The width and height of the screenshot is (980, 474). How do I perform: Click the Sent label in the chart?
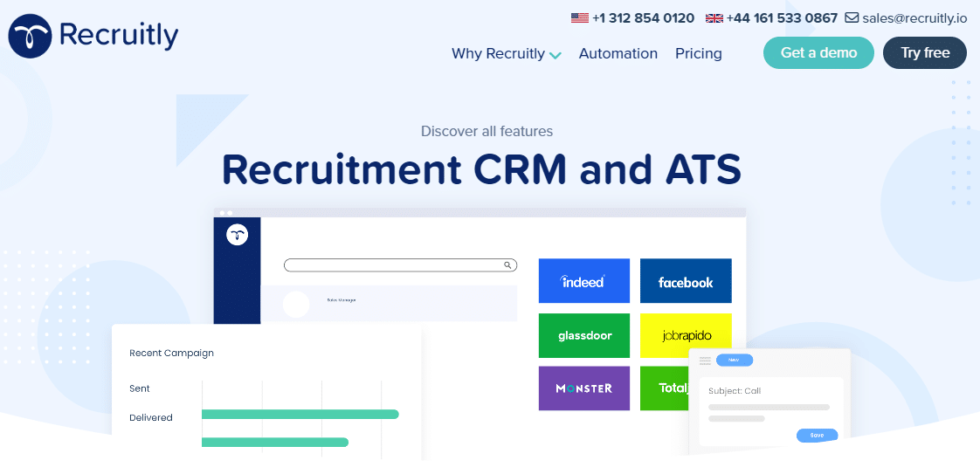tap(140, 388)
